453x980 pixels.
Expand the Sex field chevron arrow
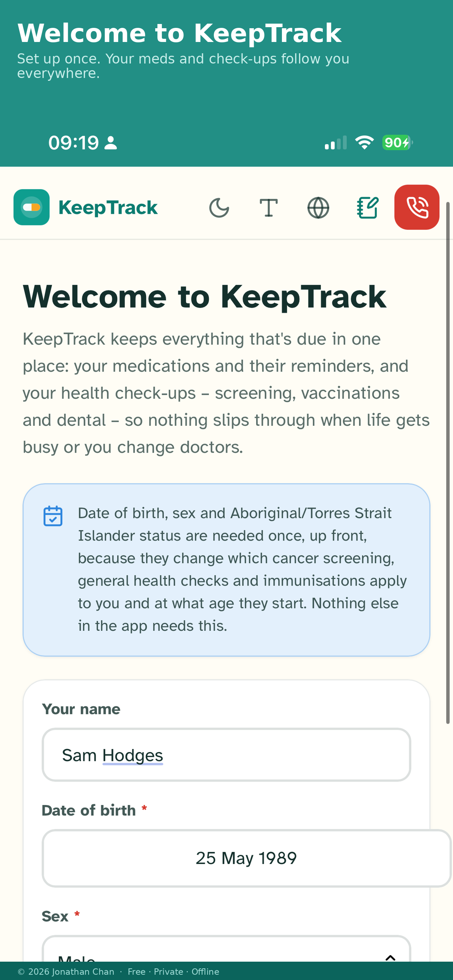pos(391,957)
